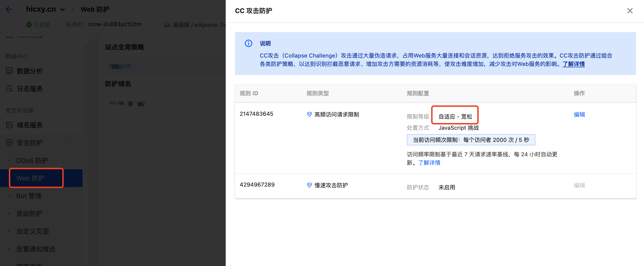Open the 了解详情 link in the info banner
This screenshot has width=644, height=266.
[574, 64]
